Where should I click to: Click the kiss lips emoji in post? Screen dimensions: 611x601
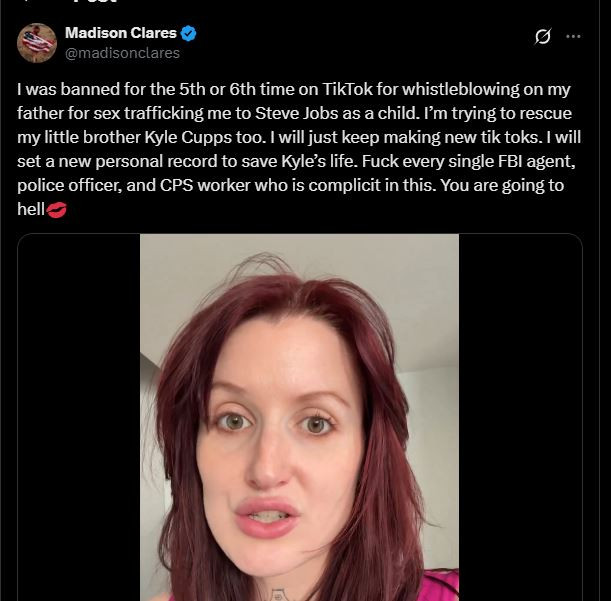pos(59,208)
